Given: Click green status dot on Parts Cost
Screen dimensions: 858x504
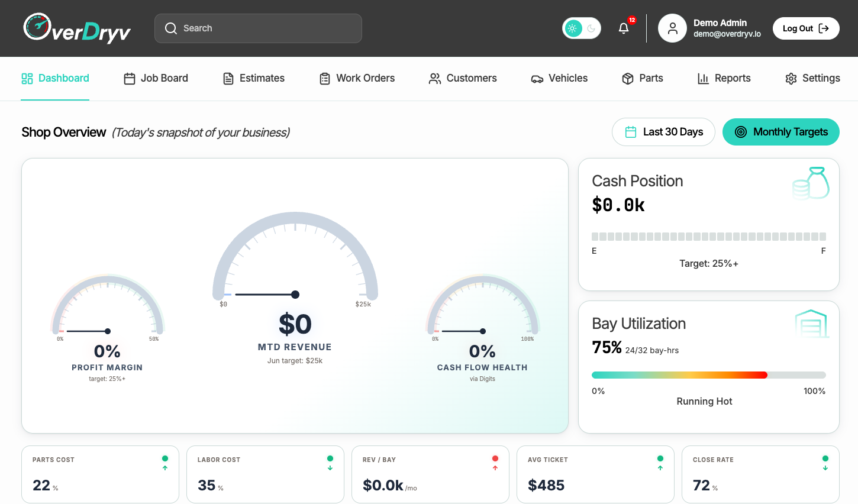Looking at the screenshot, I should [165, 458].
